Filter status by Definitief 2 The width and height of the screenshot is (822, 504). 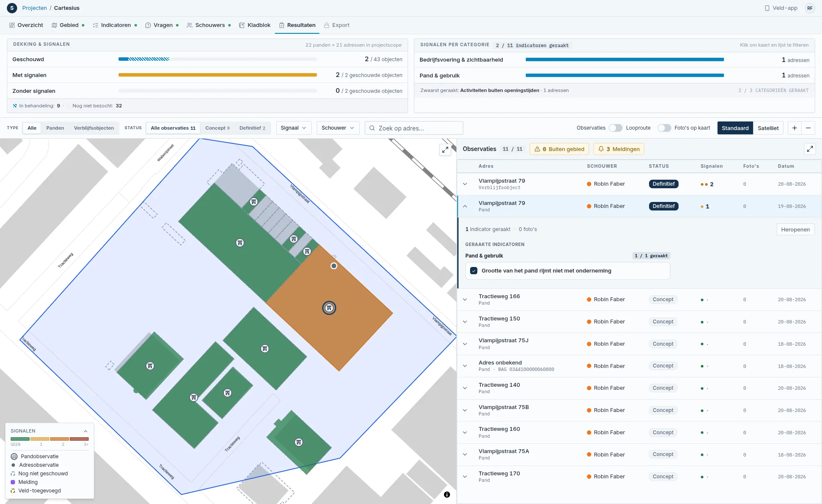click(252, 128)
